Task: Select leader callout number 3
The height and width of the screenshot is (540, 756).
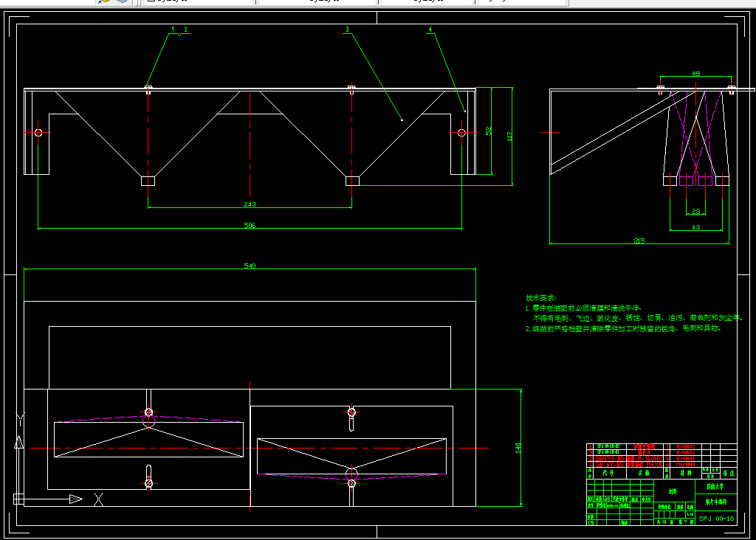Action: (347, 30)
